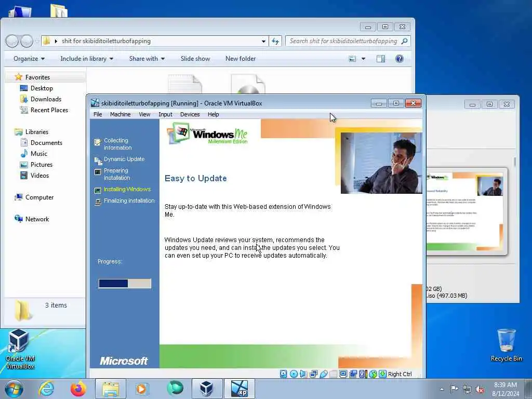Screen dimensions: 532x399
Task: Click the greyed shared folders status icon
Action: [x=333, y=374]
